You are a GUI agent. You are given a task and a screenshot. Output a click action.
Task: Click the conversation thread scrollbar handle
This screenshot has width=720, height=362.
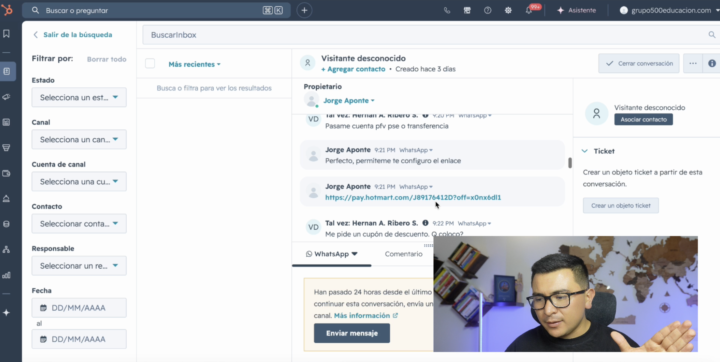pos(570,163)
